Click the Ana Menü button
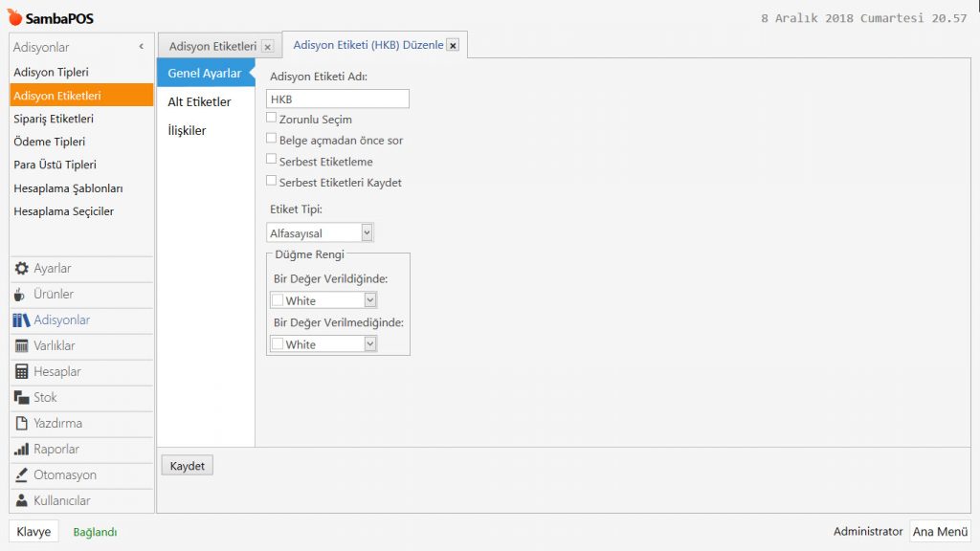The width and height of the screenshot is (980, 551). point(939,532)
